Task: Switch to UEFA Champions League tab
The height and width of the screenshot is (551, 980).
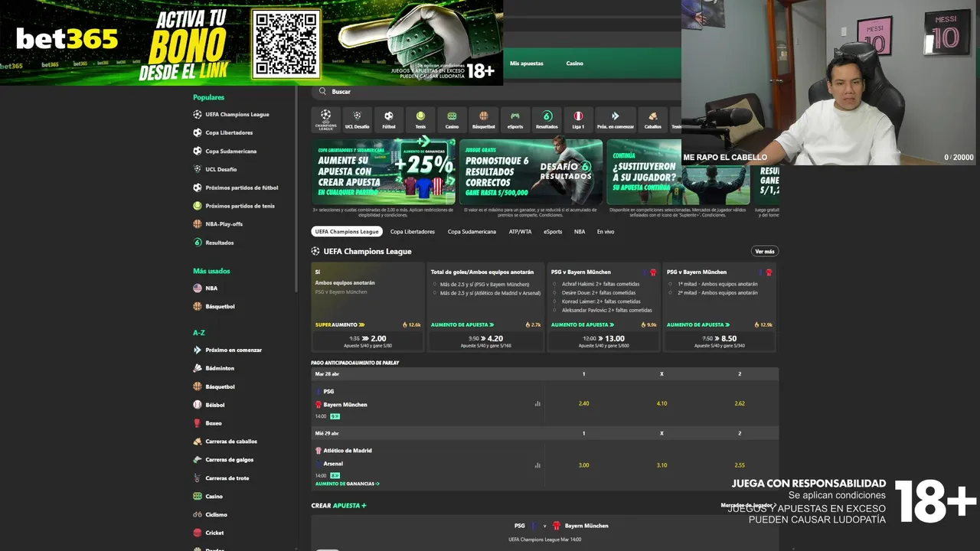Action: pos(347,232)
